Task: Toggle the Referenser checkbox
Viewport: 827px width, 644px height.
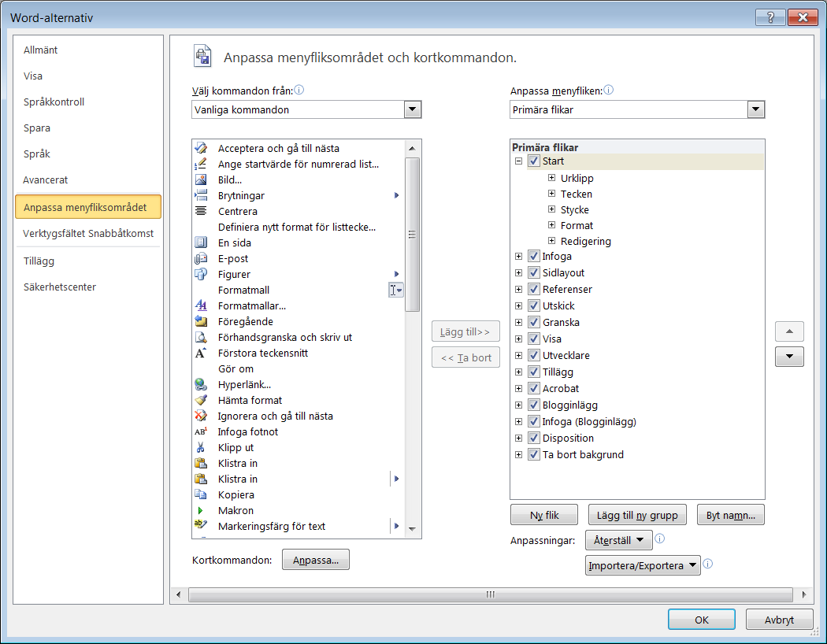Action: (x=534, y=289)
